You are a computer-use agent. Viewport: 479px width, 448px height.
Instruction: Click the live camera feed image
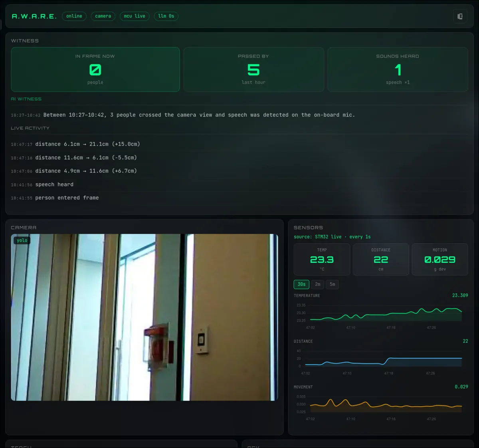[144, 317]
